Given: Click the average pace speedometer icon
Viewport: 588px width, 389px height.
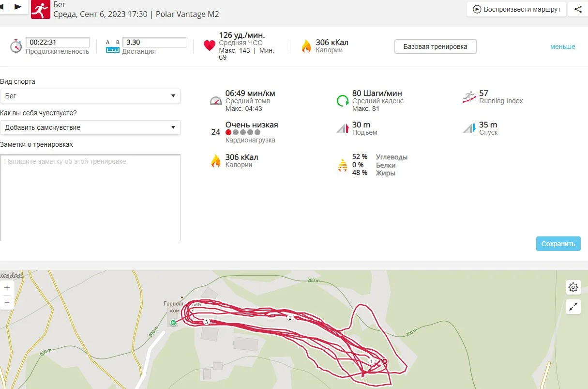Looking at the screenshot, I should pos(215,100).
